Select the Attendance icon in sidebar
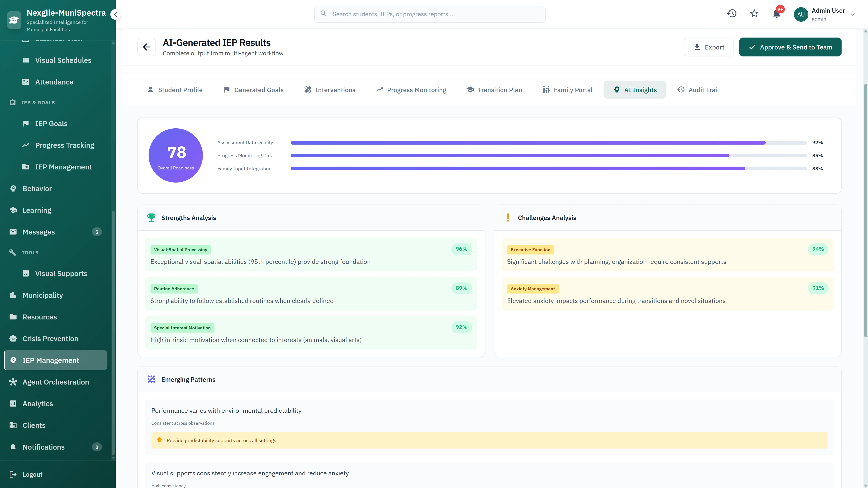 (26, 82)
